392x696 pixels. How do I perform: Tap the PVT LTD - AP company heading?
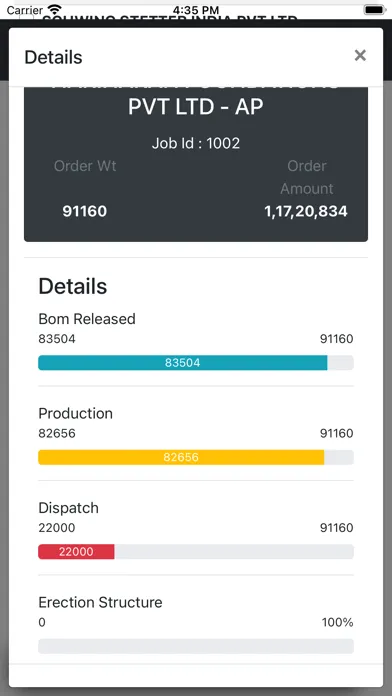pyautogui.click(x=196, y=107)
